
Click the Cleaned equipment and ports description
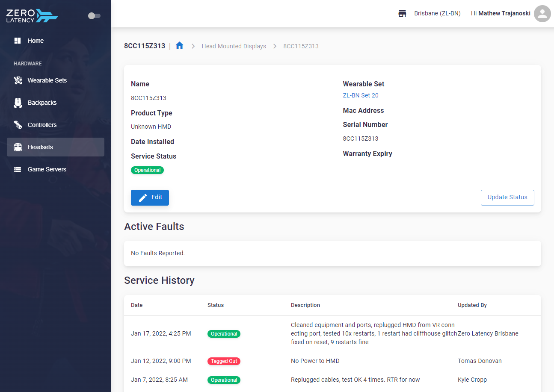tap(374, 333)
